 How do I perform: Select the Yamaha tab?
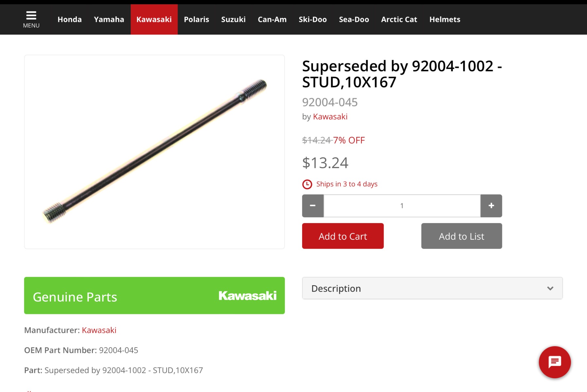pos(109,19)
